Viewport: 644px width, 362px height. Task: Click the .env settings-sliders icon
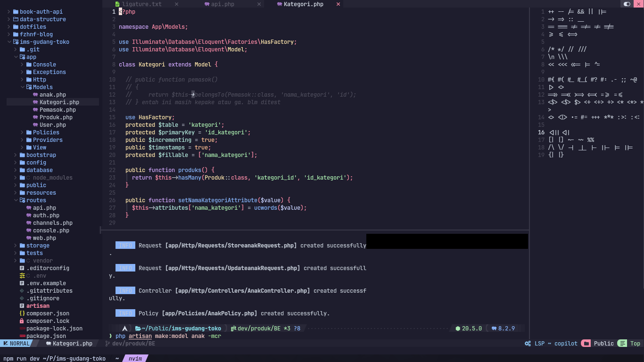click(22, 276)
